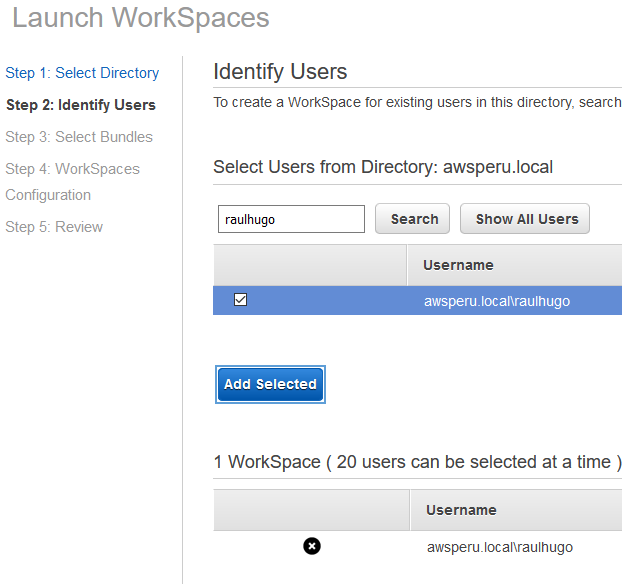Viewport: 622px width, 584px height.
Task: Click the Identify Users heading
Action: (x=280, y=72)
